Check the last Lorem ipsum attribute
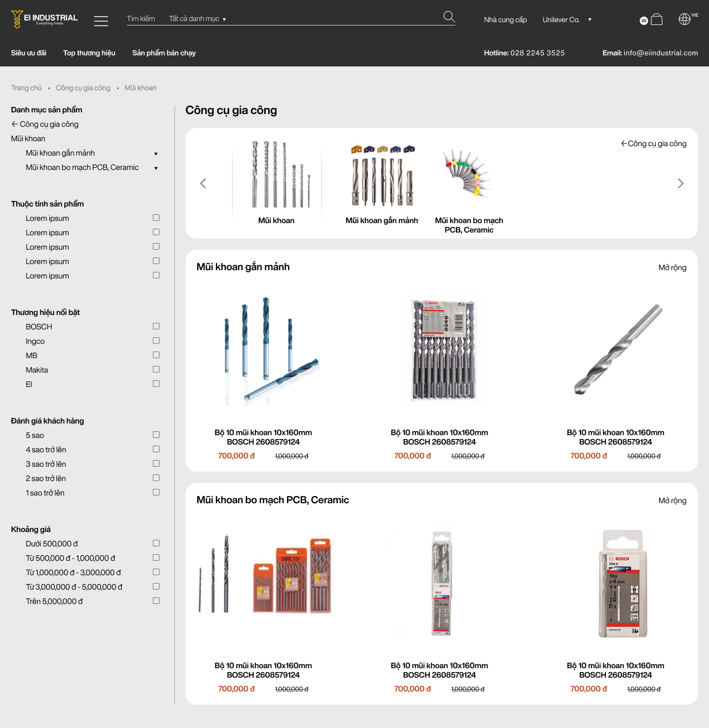 (156, 276)
